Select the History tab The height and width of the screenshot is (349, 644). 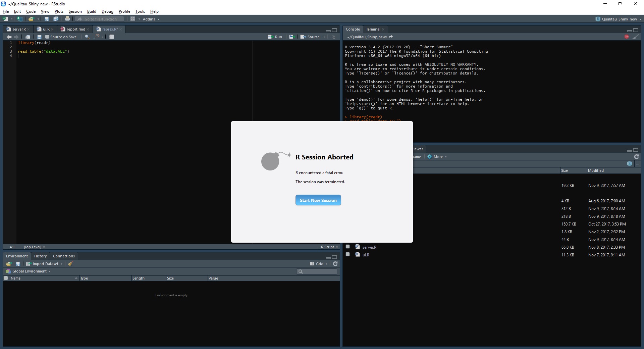click(x=40, y=256)
